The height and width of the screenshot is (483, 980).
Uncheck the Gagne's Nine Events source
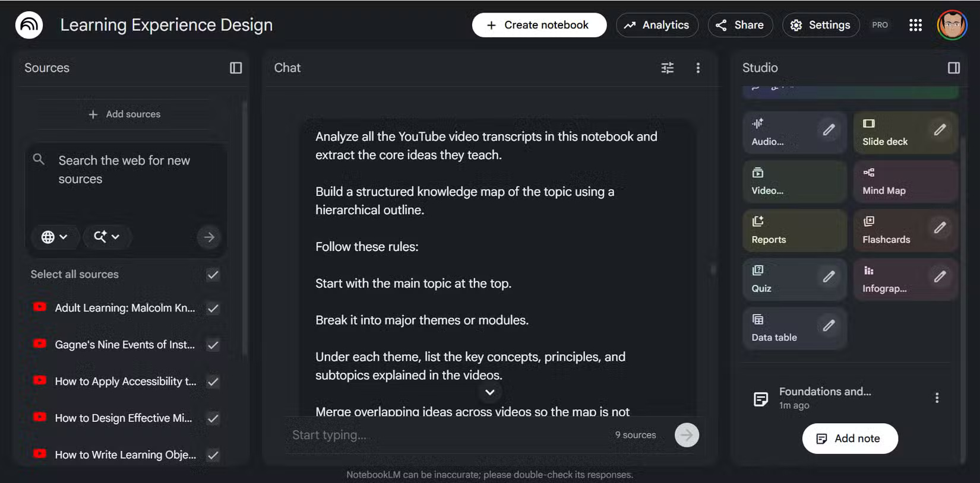tap(213, 345)
